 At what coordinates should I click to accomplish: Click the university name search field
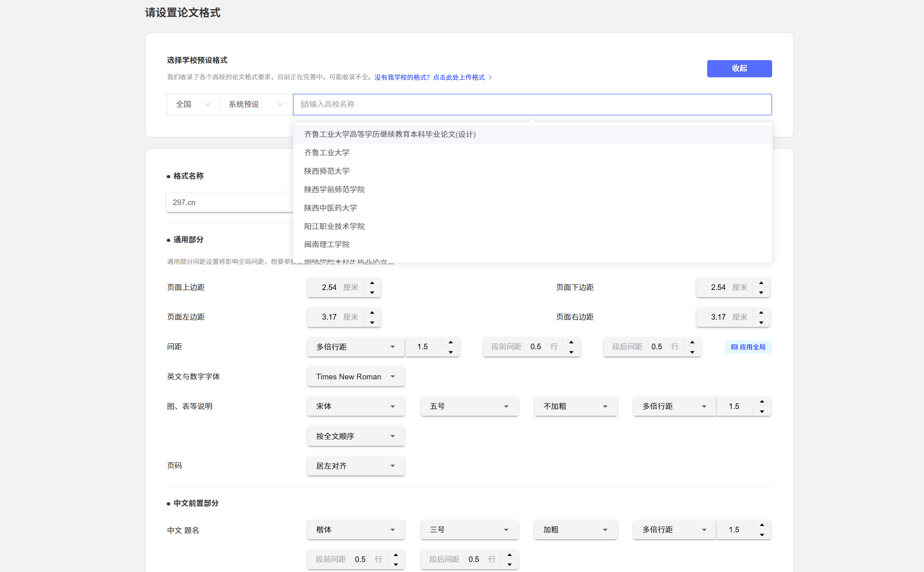click(532, 105)
